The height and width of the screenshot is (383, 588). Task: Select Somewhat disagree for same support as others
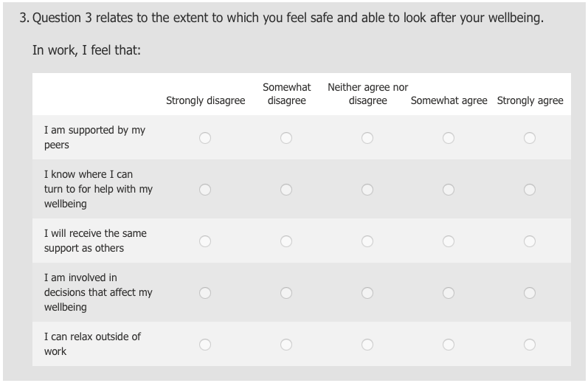pos(286,241)
